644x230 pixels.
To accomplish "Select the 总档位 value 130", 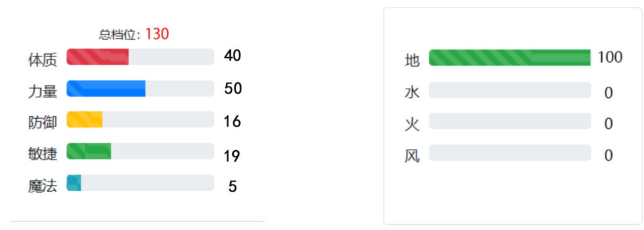I will point(157,34).
